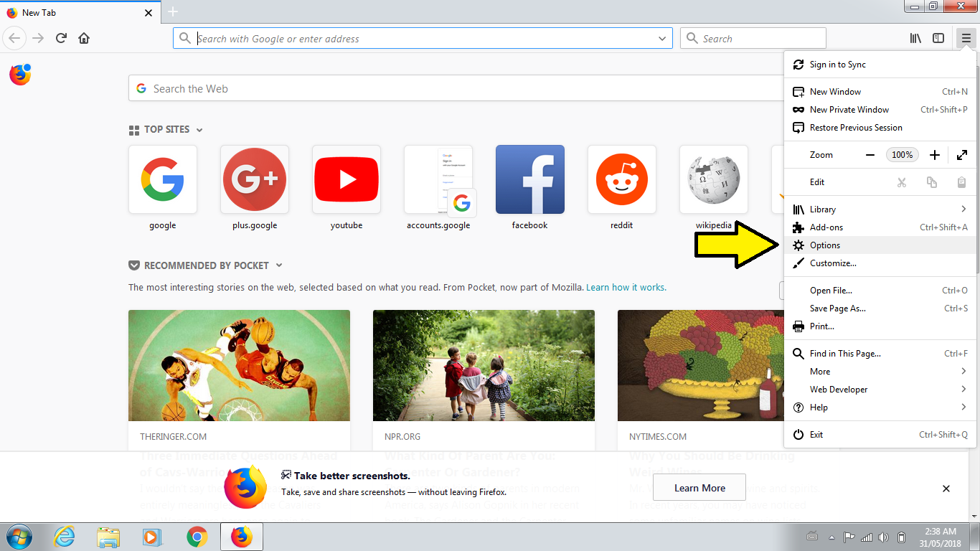The height and width of the screenshot is (551, 980).
Task: Click the Search the Web field
Action: tap(456, 89)
